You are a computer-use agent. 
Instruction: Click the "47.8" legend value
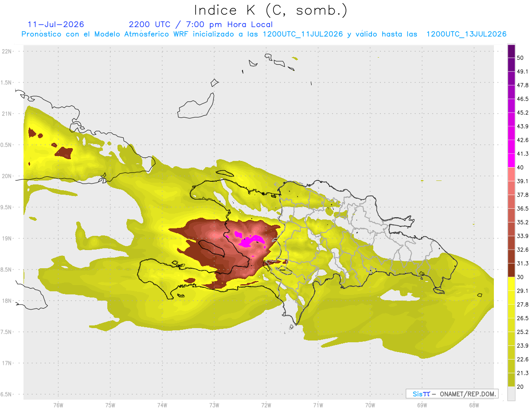click(x=523, y=85)
